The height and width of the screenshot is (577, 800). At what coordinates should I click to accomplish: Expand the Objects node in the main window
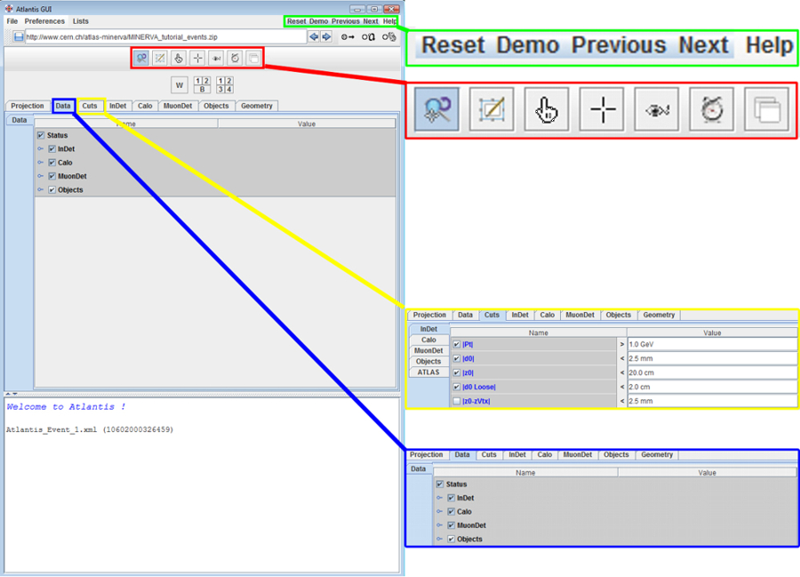tap(41, 189)
